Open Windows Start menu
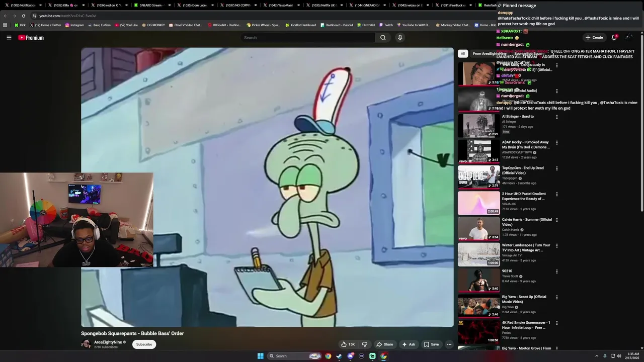The width and height of the screenshot is (644, 362). pyautogui.click(x=260, y=356)
